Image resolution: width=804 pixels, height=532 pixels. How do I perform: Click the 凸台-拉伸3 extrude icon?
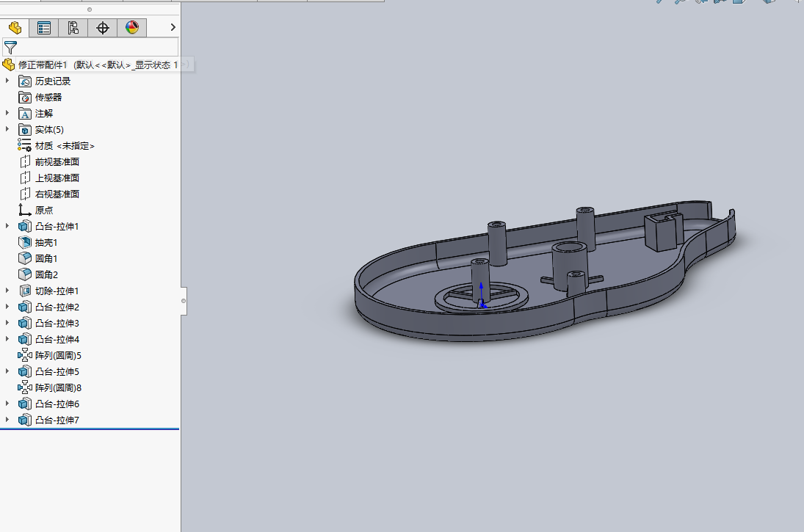pyautogui.click(x=25, y=323)
